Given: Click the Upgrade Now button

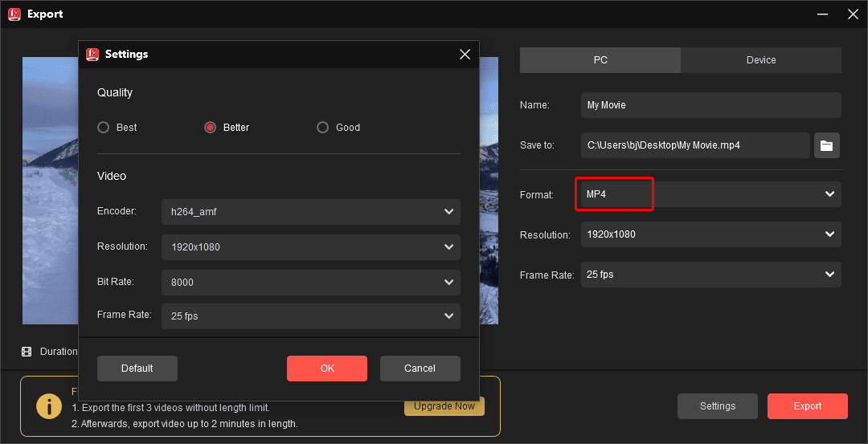Looking at the screenshot, I should (x=444, y=406).
